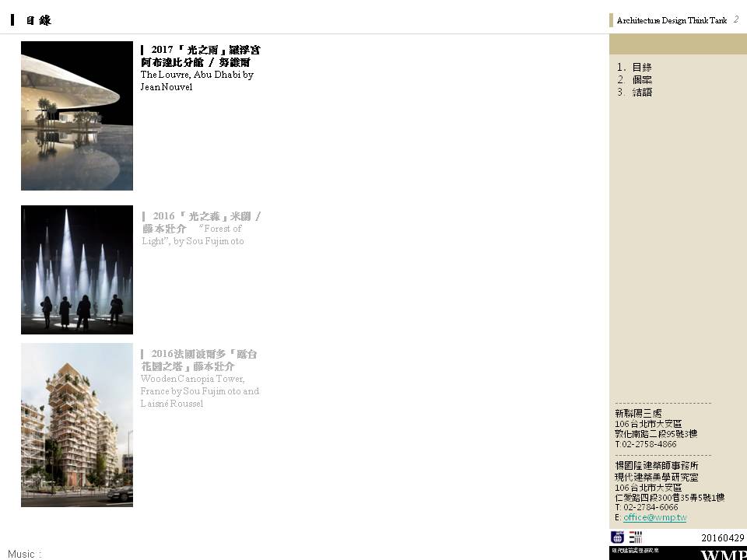
Task: Click the black-and-red striped logo
Action: (635, 537)
